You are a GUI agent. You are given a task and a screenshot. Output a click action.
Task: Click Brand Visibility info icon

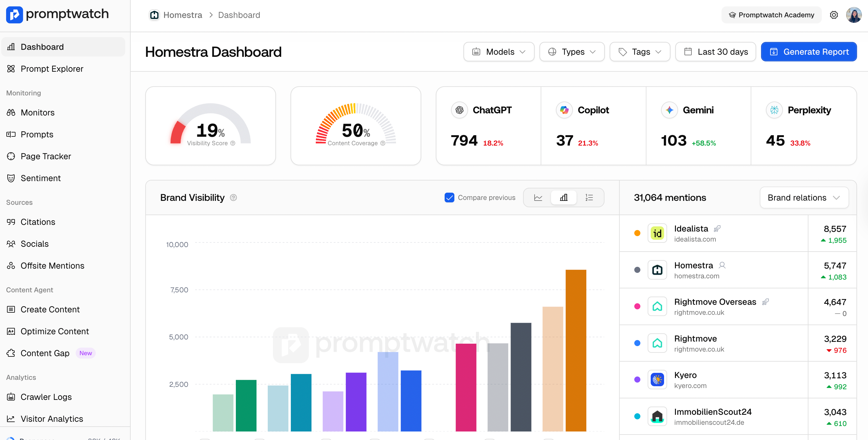pos(233,198)
